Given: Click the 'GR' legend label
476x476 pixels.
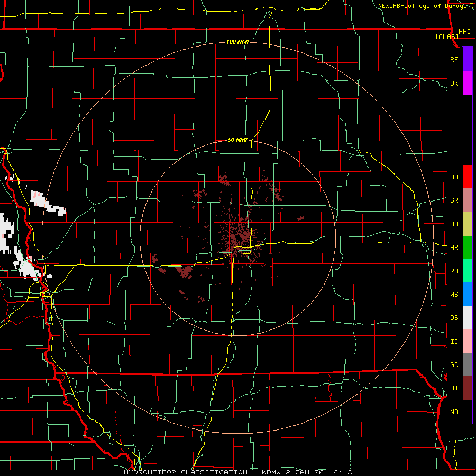Looking at the screenshot, I should tap(454, 200).
